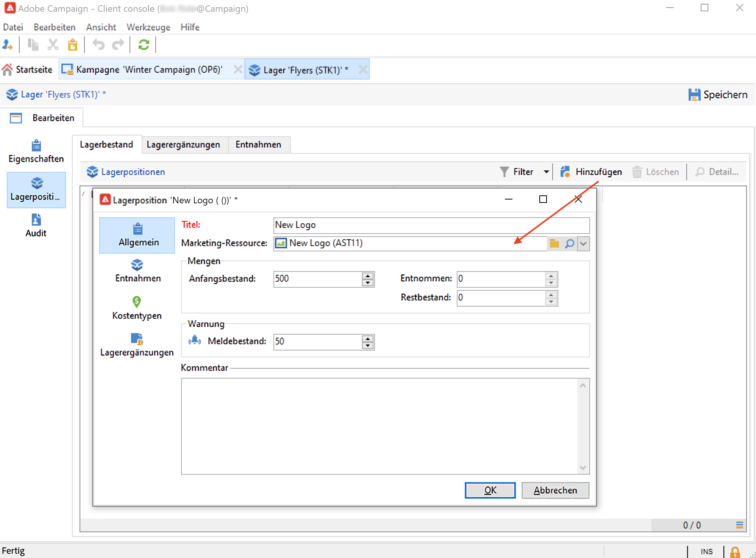Open the list options menu at bottom right
Screen dimensions: 756x558
coord(739,525)
